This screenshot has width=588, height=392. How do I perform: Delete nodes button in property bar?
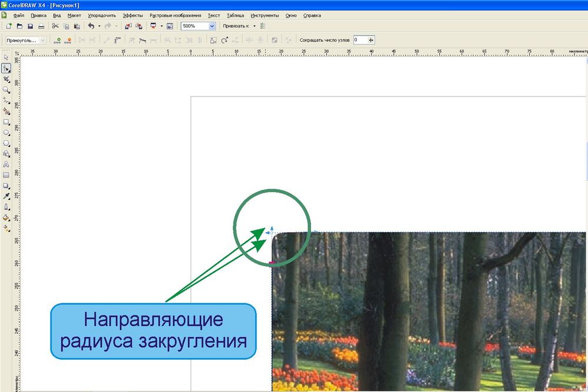click(x=68, y=40)
